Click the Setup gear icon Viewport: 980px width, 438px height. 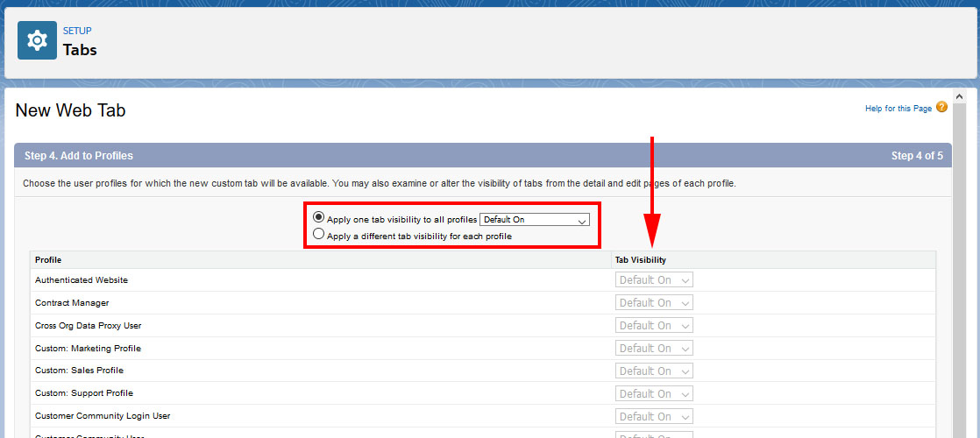pyautogui.click(x=37, y=40)
